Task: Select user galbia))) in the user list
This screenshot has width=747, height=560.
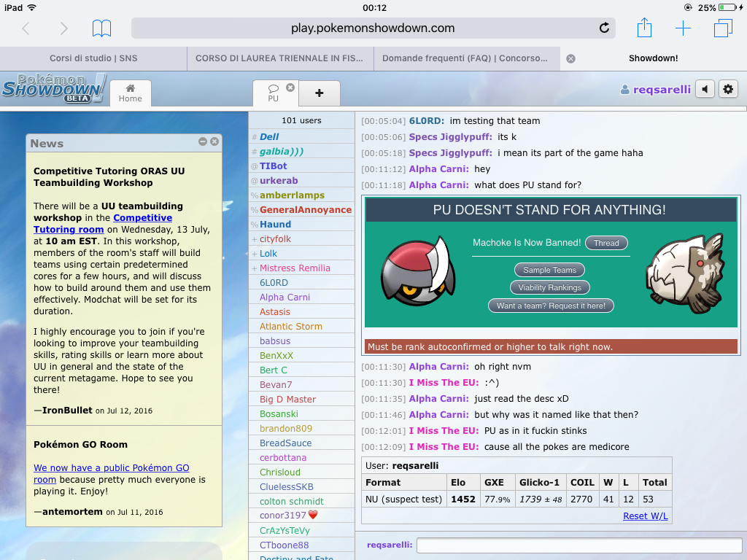Action: coord(301,152)
